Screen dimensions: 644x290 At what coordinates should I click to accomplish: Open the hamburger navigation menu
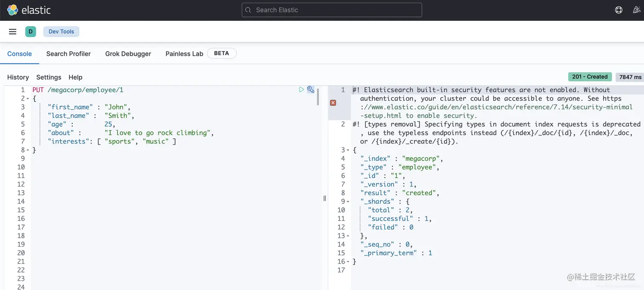point(13,32)
